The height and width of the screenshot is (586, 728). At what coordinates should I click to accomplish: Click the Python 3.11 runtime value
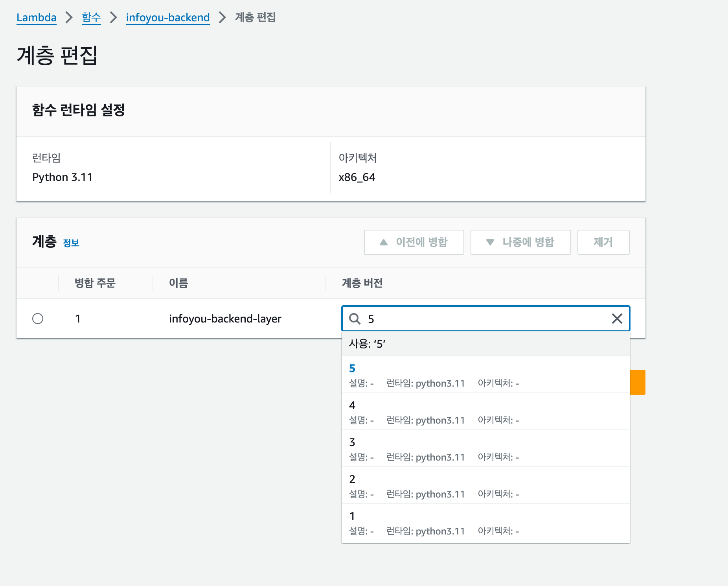[63, 177]
